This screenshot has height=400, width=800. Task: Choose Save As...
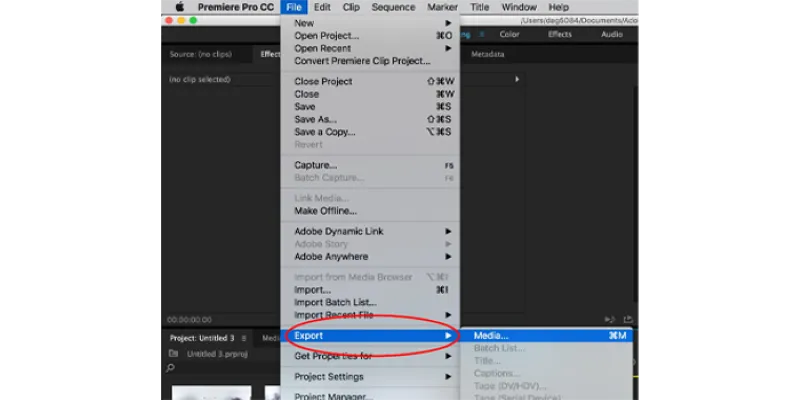[370, 119]
